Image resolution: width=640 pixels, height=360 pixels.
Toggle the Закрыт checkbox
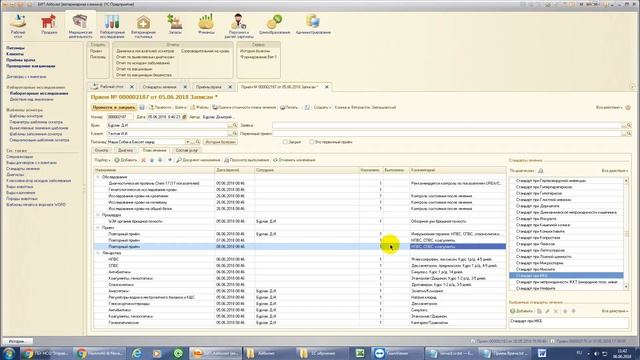285,142
